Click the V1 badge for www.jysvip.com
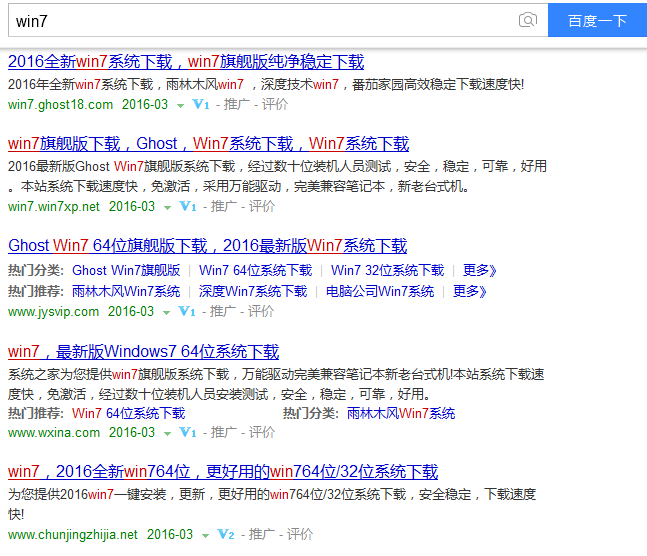Image resolution: width=647 pixels, height=556 pixels. pos(187,311)
